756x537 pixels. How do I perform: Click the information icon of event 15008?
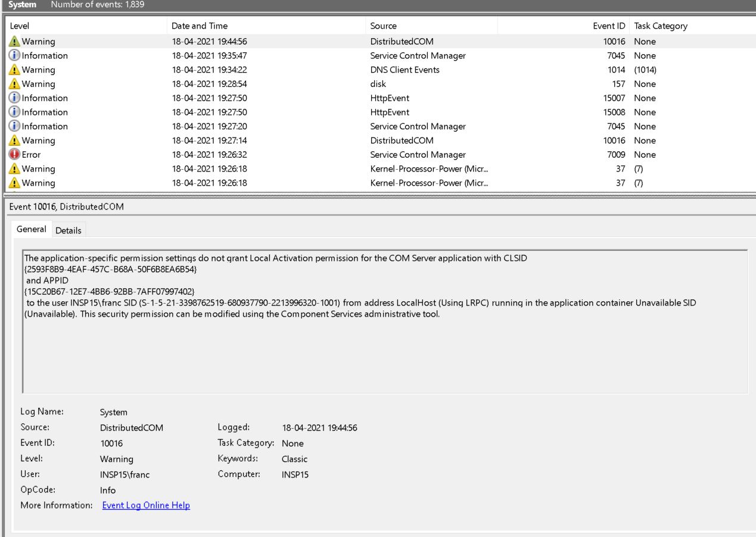[x=14, y=113]
